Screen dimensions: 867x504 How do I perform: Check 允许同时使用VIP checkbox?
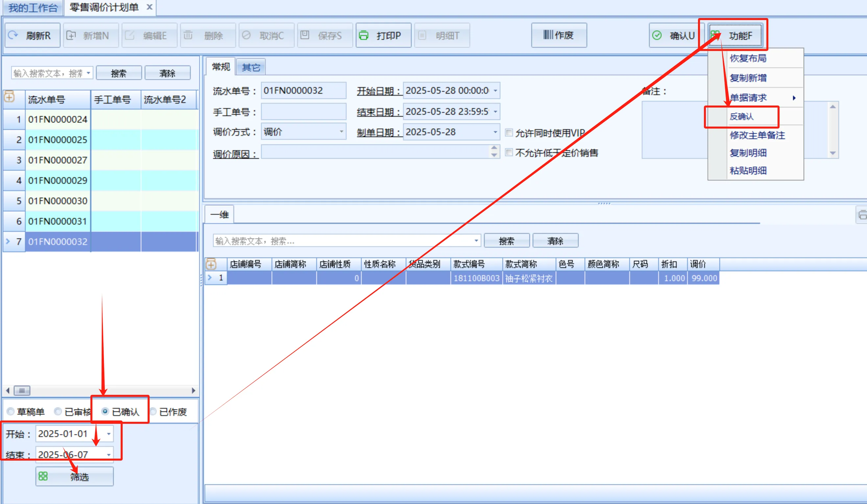tap(509, 132)
